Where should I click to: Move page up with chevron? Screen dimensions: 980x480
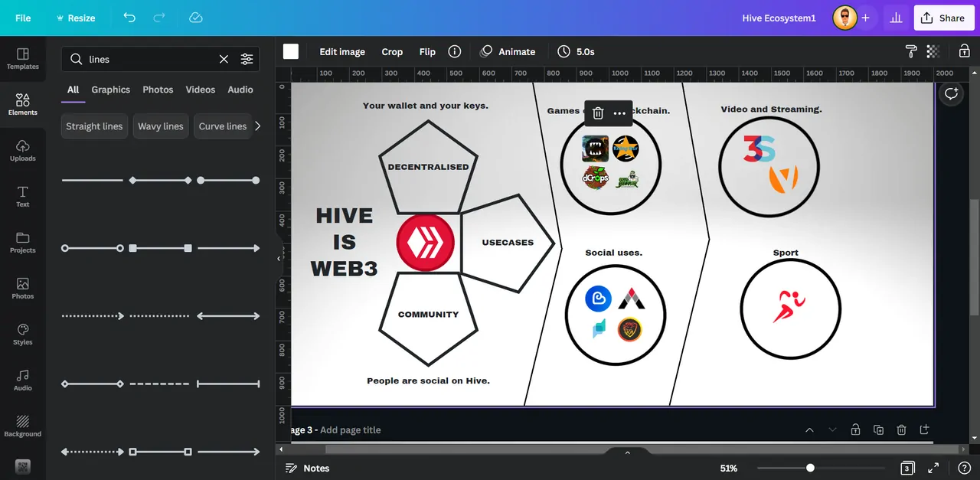pyautogui.click(x=809, y=430)
